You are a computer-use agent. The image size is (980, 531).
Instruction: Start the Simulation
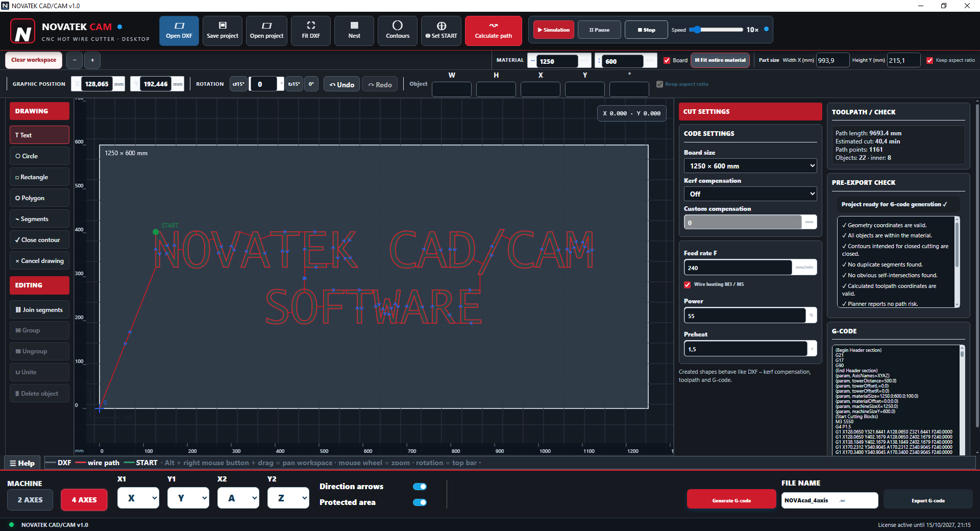point(554,30)
